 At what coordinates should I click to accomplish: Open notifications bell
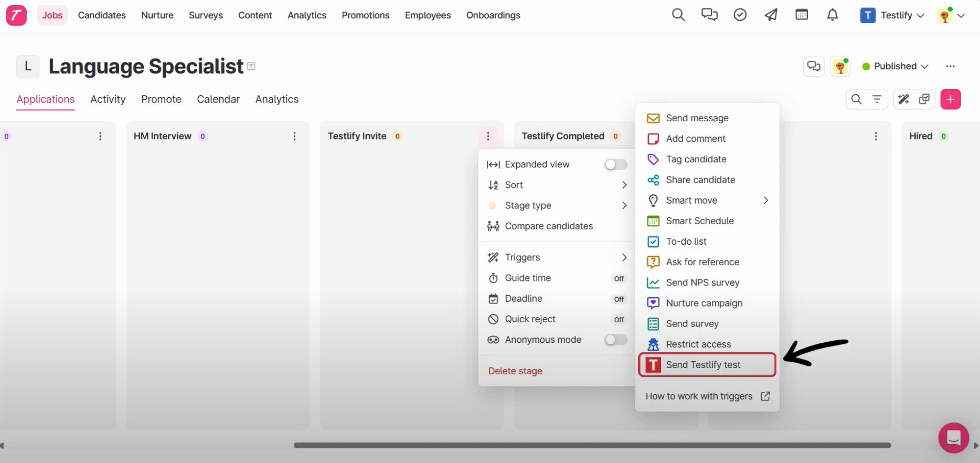tap(833, 15)
